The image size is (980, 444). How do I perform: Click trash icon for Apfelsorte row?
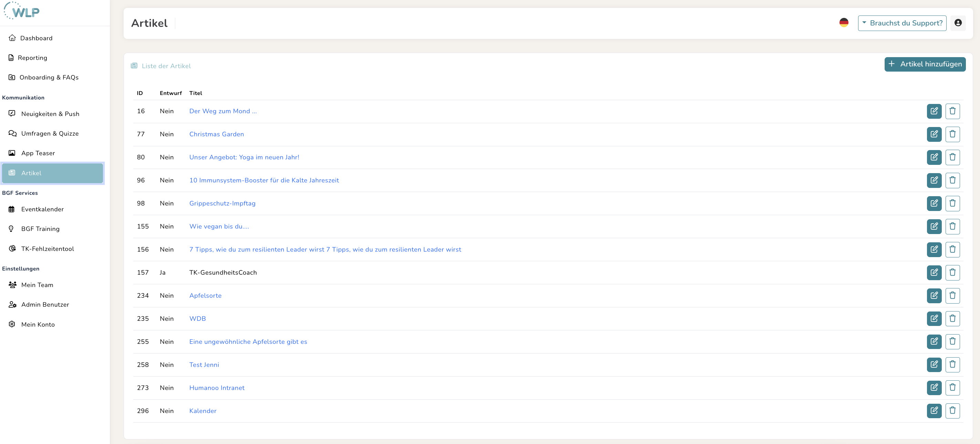pos(952,296)
